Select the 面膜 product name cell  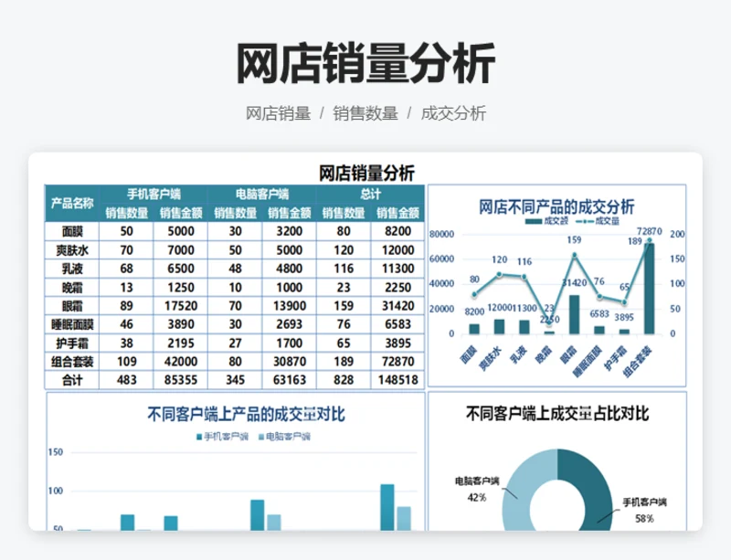pos(72,231)
